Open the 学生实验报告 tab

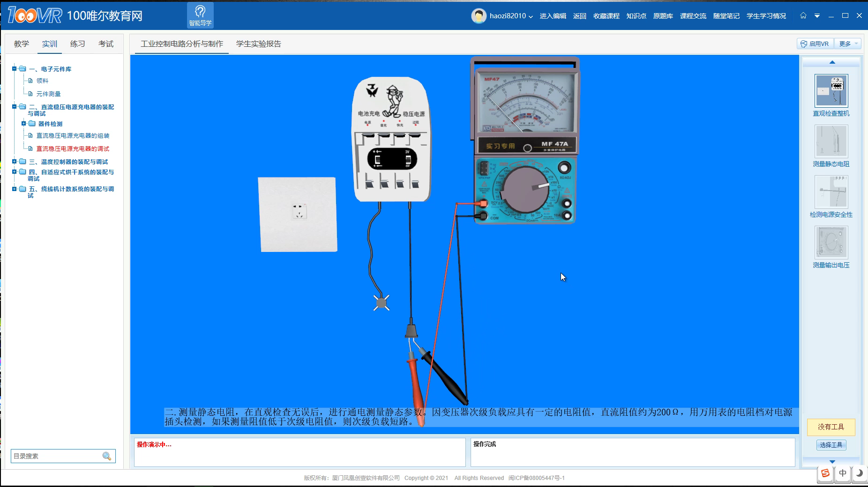click(x=258, y=44)
